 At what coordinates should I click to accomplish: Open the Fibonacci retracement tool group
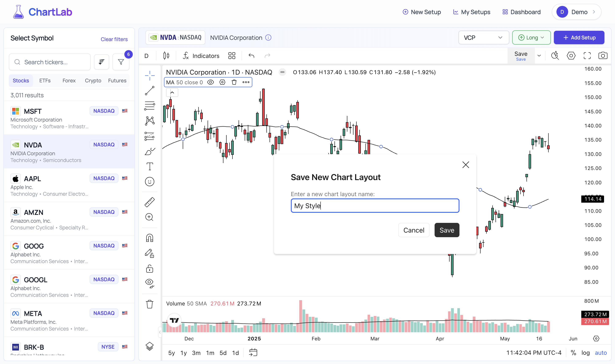point(149,106)
